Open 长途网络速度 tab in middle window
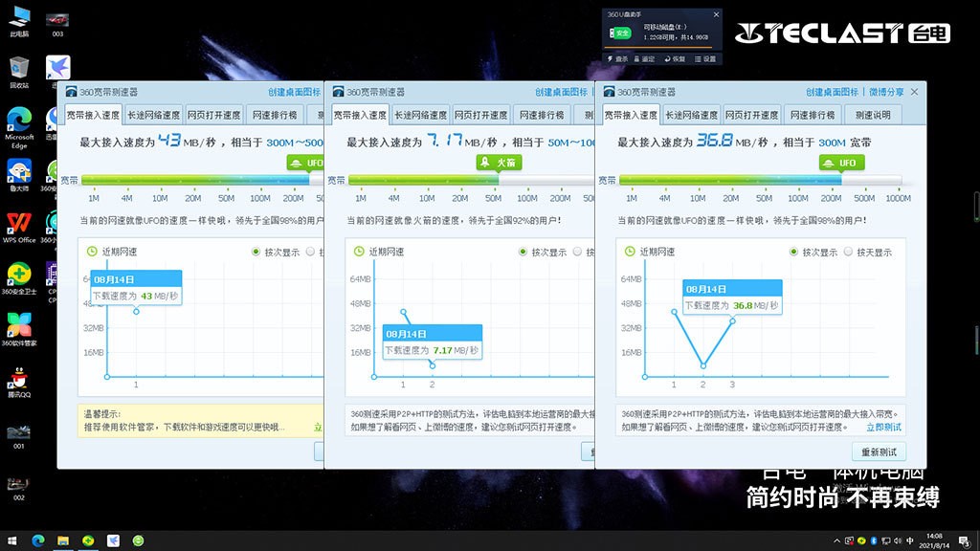980x551 pixels. click(x=420, y=115)
